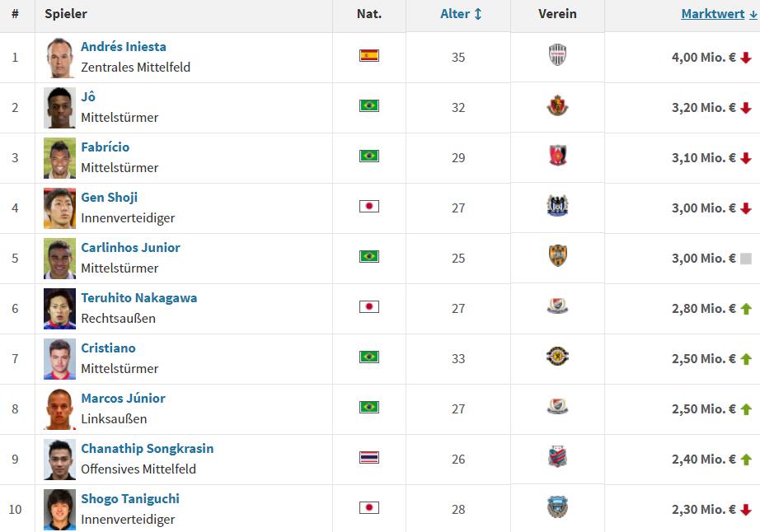Select Gen Shoji's club crest icon
The width and height of the screenshot is (760, 532).
557,206
